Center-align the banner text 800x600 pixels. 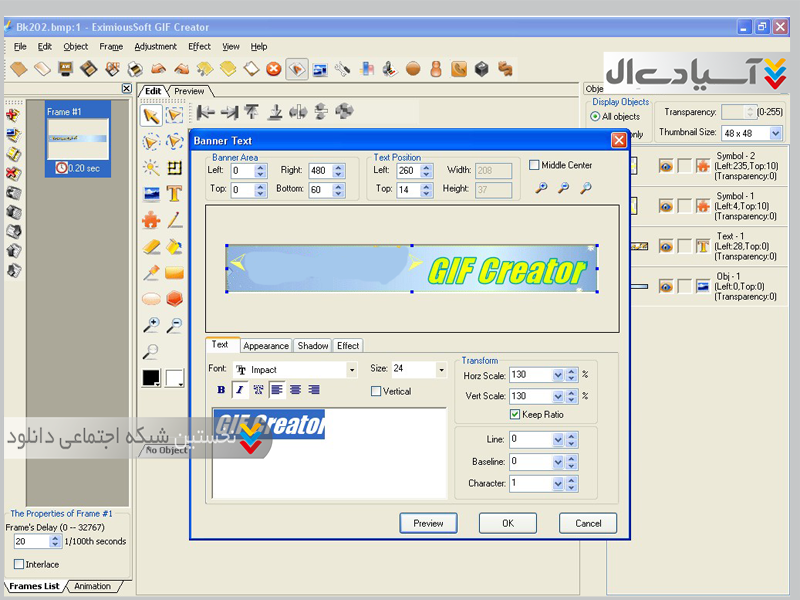pos(296,390)
